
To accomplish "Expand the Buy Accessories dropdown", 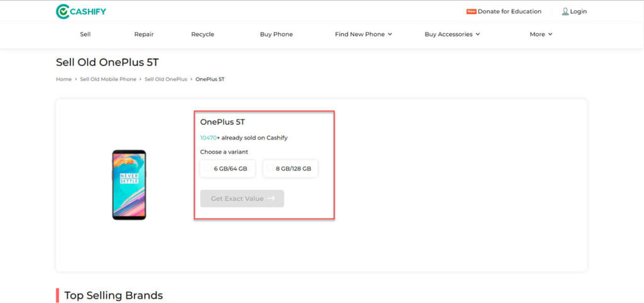I will point(452,35).
